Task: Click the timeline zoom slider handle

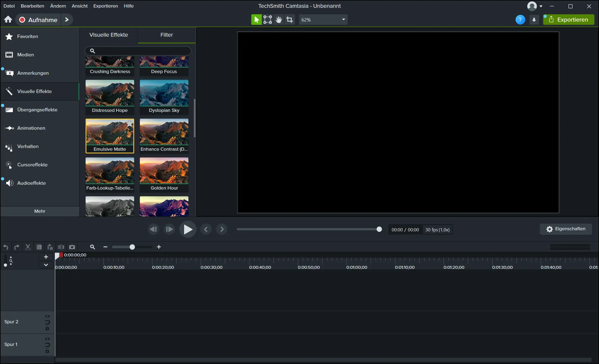Action: 132,247
